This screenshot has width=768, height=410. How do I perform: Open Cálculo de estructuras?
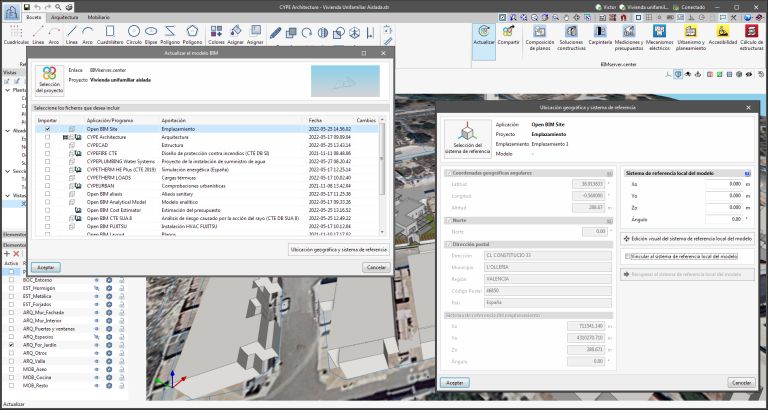751,38
